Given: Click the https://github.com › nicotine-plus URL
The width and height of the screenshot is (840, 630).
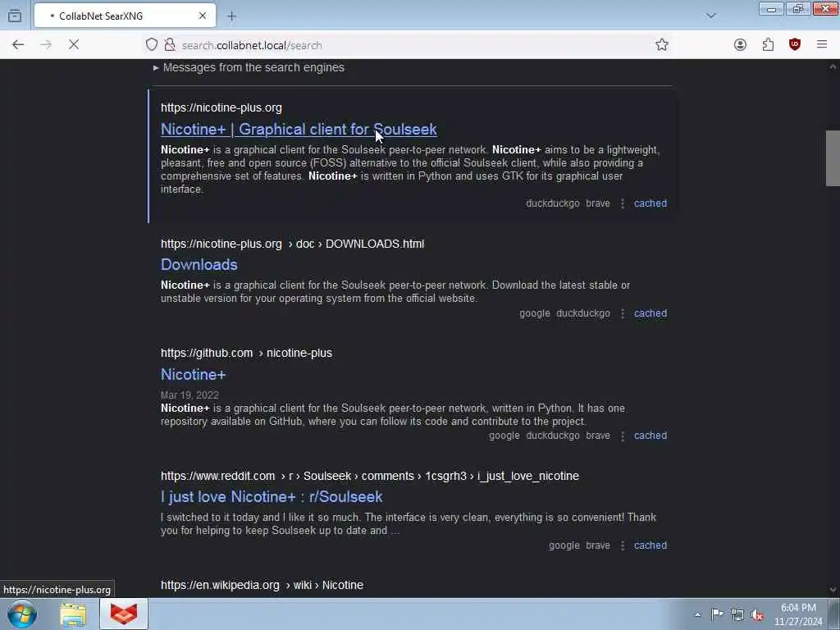Looking at the screenshot, I should [246, 353].
